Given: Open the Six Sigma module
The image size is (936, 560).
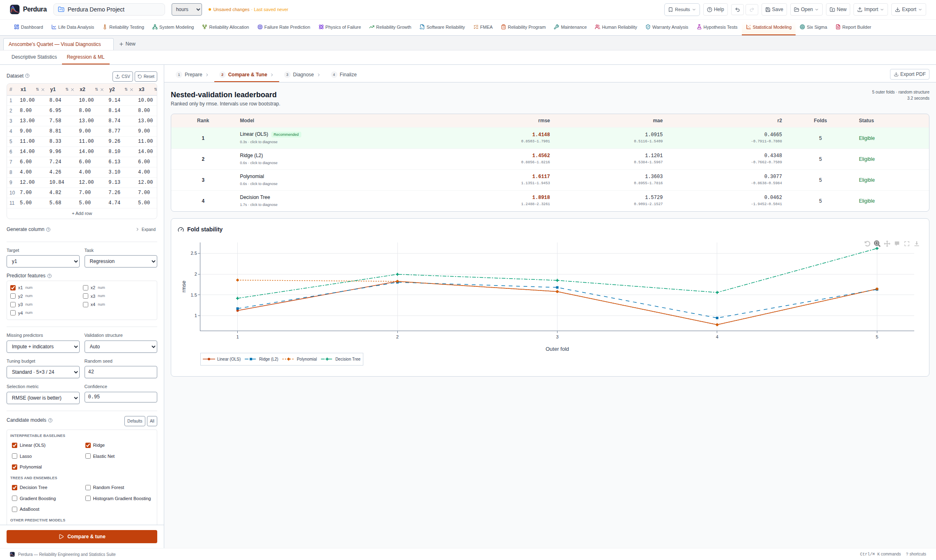Looking at the screenshot, I should [813, 27].
